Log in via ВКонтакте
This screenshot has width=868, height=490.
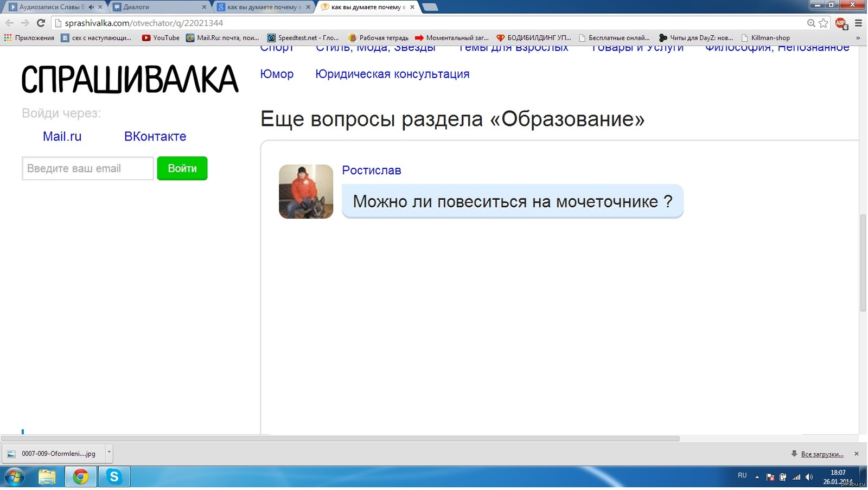155,136
